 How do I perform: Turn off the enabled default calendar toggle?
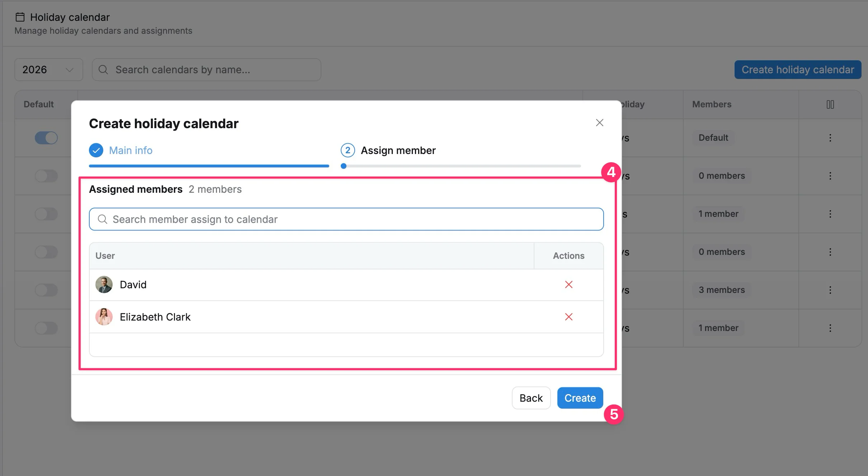[46, 138]
